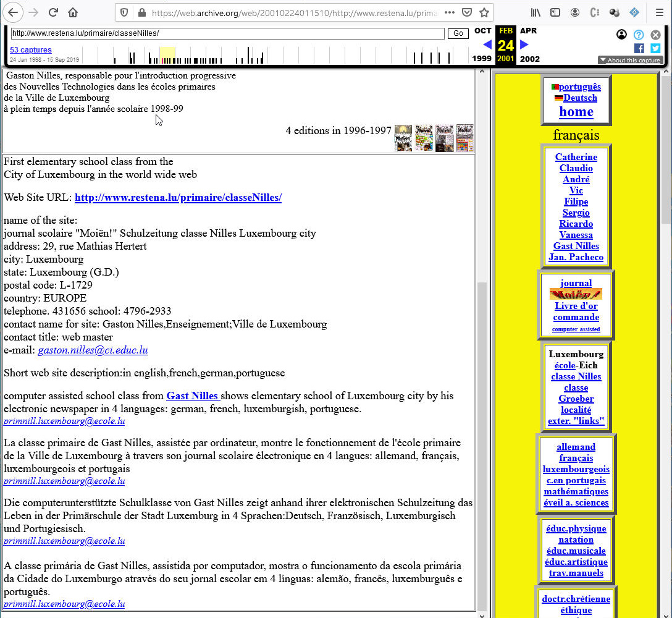Image resolution: width=672 pixels, height=618 pixels.
Task: Select year 1999 on the timeline
Action: pyautogui.click(x=482, y=59)
